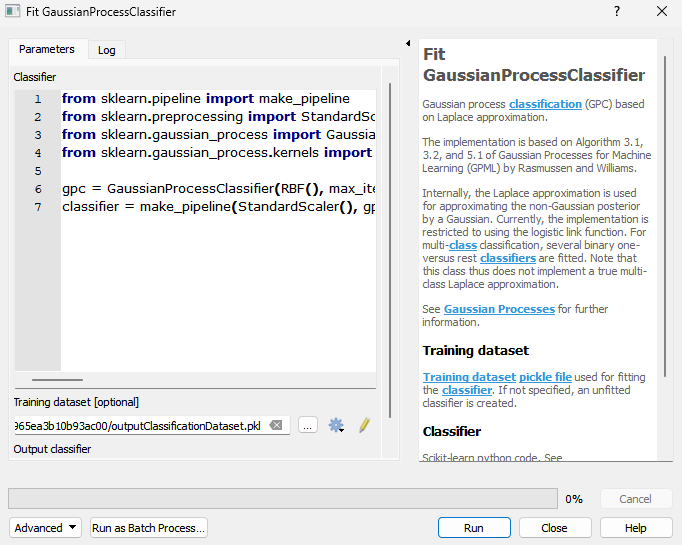Open the Help button
This screenshot has height=545, width=682.
(x=636, y=528)
